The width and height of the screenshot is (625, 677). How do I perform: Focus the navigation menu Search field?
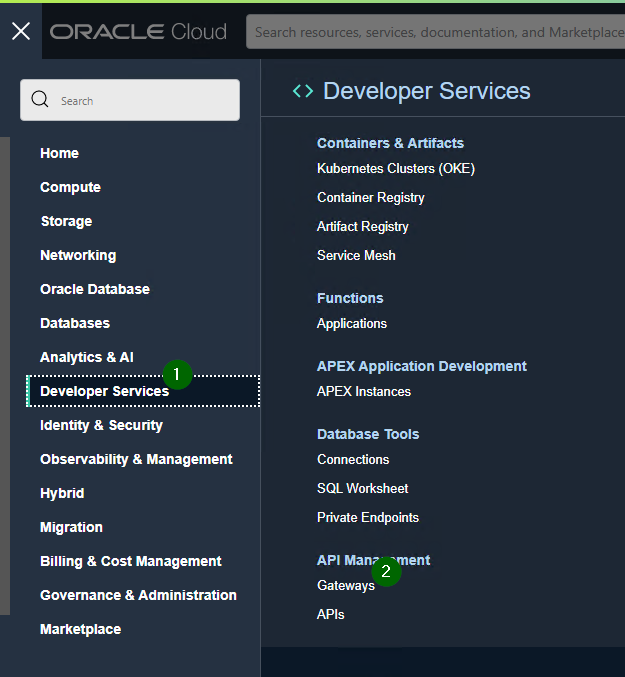(x=130, y=100)
